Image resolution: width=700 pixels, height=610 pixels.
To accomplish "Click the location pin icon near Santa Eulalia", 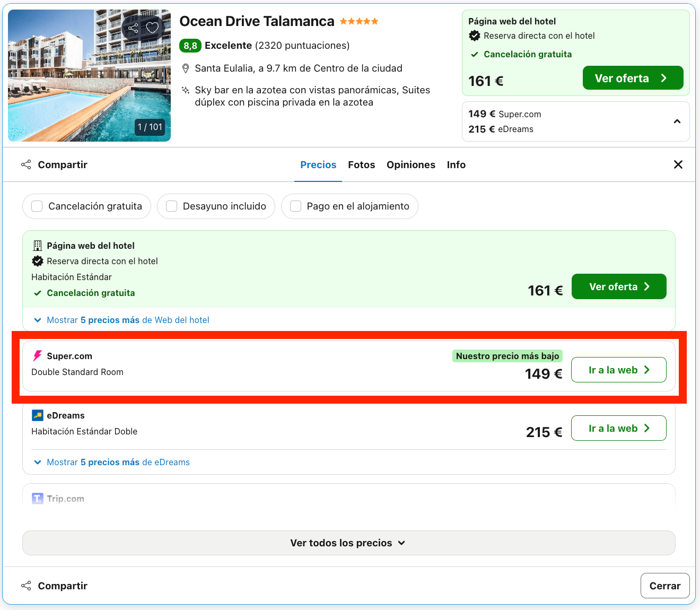I will 186,68.
